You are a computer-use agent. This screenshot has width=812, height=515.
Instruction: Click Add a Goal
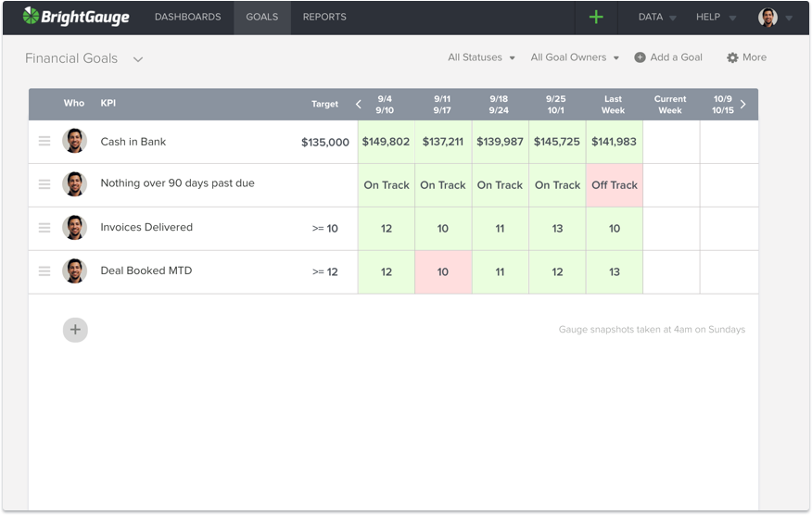pos(668,57)
